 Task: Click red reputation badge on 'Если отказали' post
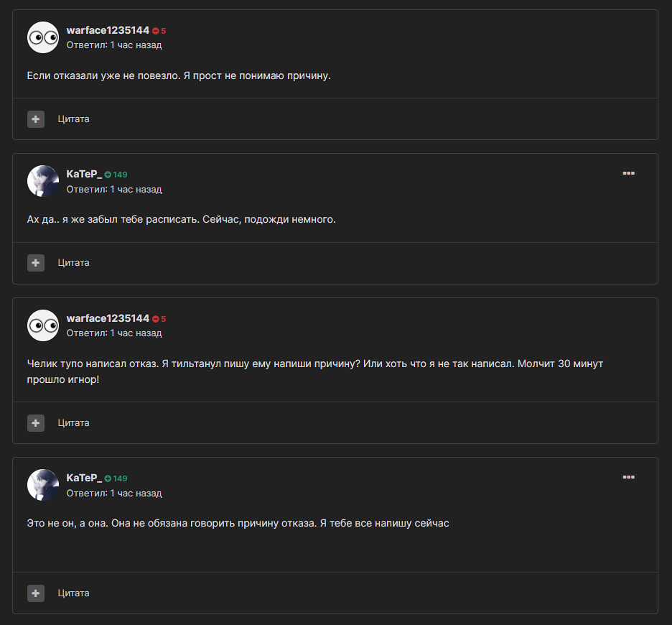pyautogui.click(x=159, y=31)
